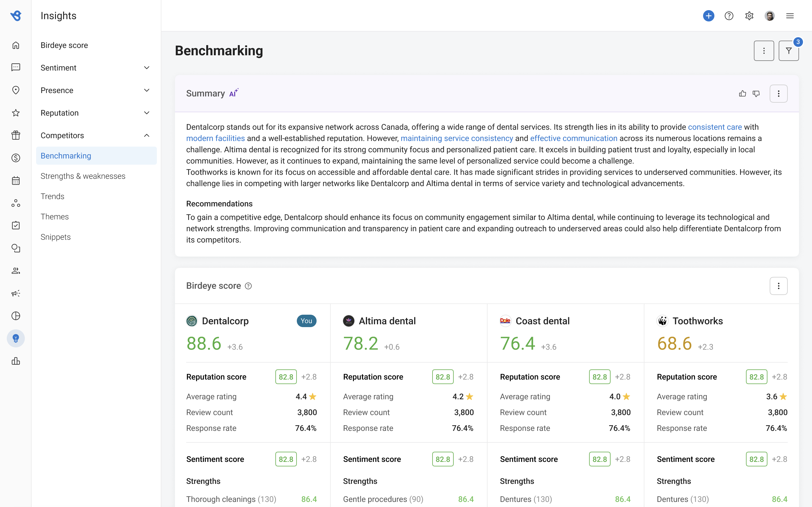Open the Reviews star icon
This screenshot has height=507, width=812.
pos(16,113)
